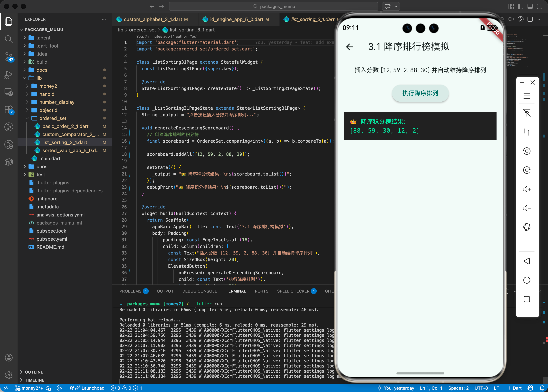
Task: Rotate the emulator device
Action: [x=527, y=227]
